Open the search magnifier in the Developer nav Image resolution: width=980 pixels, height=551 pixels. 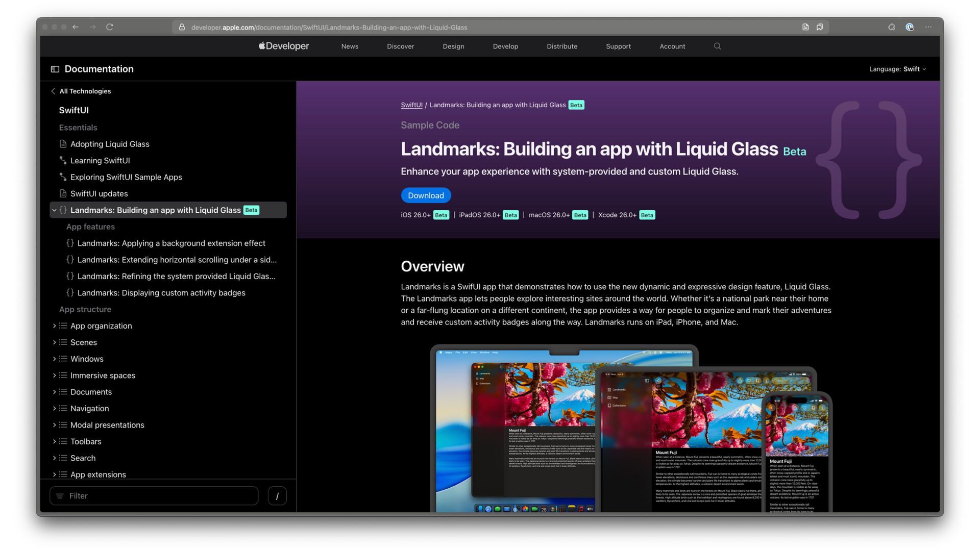(717, 46)
